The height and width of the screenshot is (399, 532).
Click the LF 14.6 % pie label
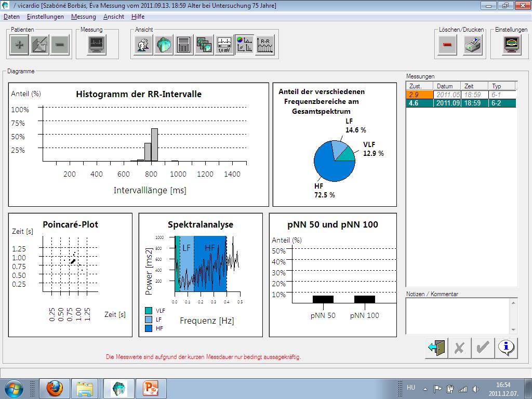pyautogui.click(x=355, y=126)
